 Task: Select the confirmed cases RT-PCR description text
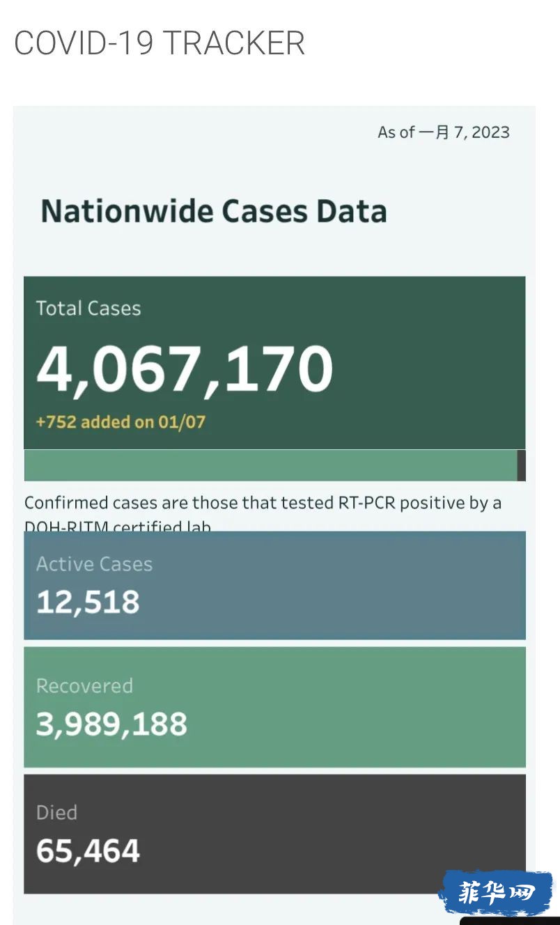click(x=263, y=513)
